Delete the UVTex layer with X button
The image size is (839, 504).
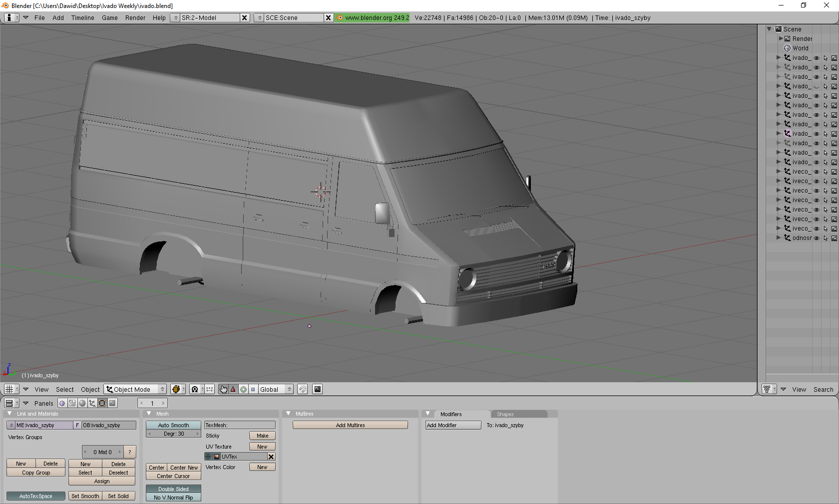(271, 457)
